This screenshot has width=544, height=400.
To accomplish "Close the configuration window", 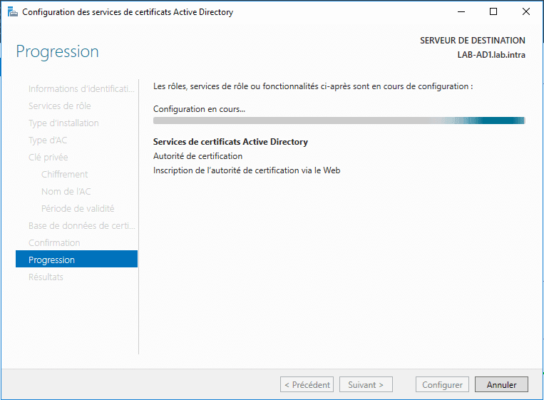I will click(526, 12).
